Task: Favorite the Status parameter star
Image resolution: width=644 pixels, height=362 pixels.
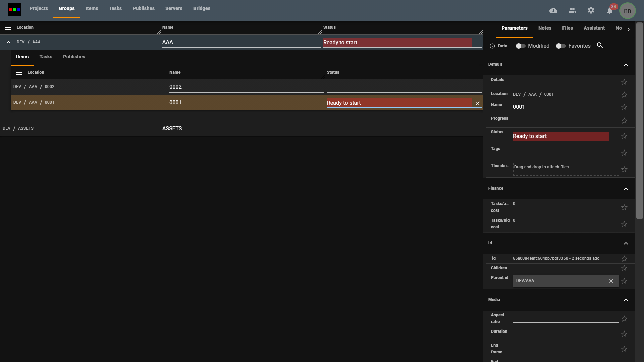Action: (624, 136)
